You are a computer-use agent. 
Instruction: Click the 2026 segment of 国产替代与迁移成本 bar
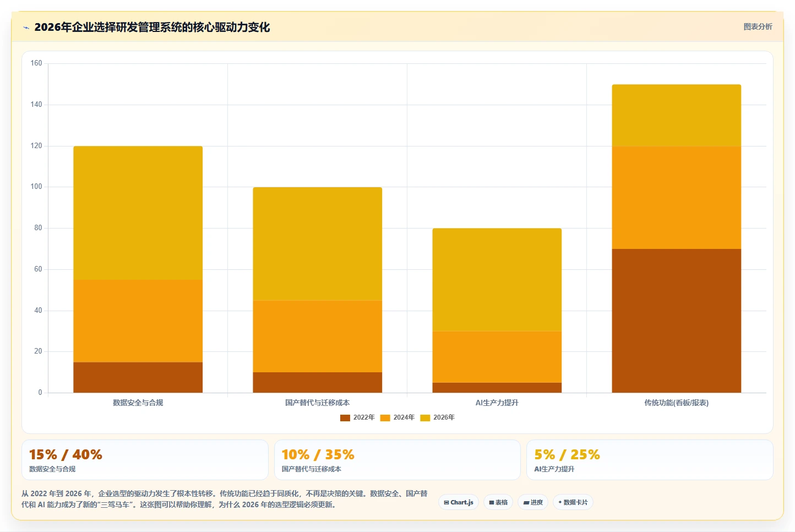tap(318, 244)
